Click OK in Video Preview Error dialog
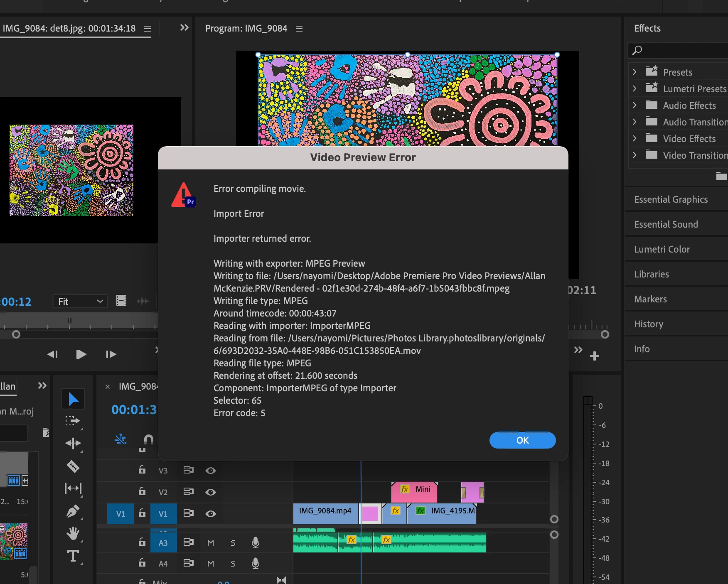This screenshot has height=584, width=728. point(522,440)
